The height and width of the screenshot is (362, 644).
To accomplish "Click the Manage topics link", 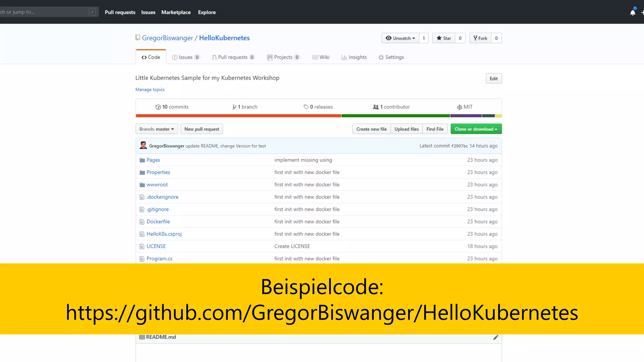I will click(150, 90).
